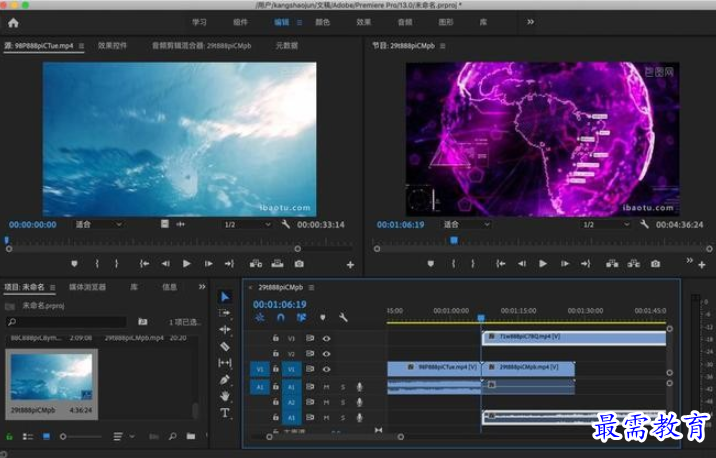This screenshot has width=716, height=458.
Task: Open Program monitor settings wrench
Action: pos(644,224)
